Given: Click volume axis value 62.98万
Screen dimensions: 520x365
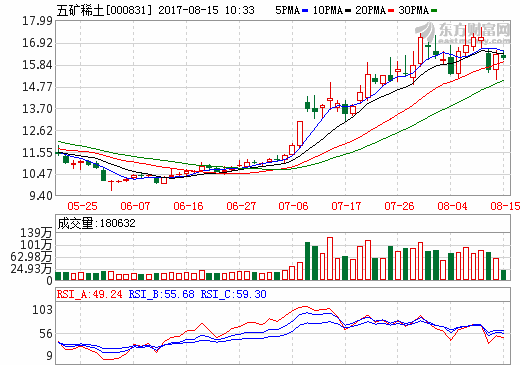Looking at the screenshot, I should (x=31, y=257).
